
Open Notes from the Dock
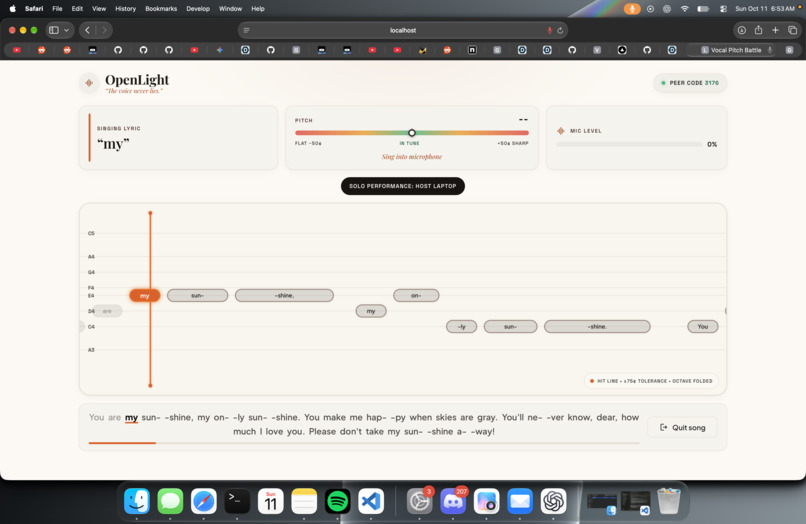[304, 501]
